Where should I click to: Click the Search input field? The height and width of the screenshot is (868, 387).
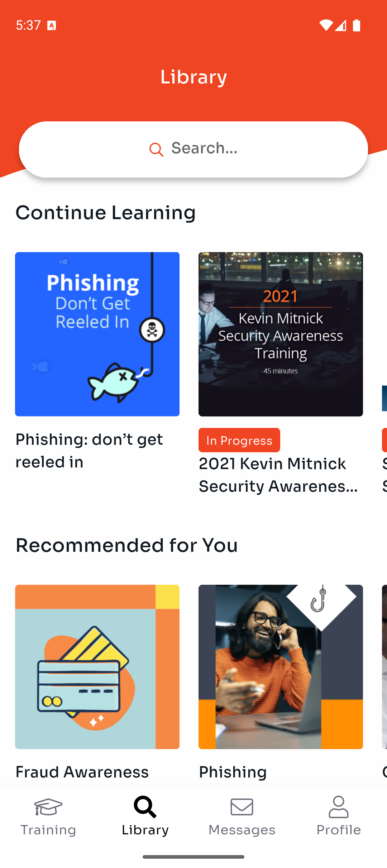tap(193, 149)
